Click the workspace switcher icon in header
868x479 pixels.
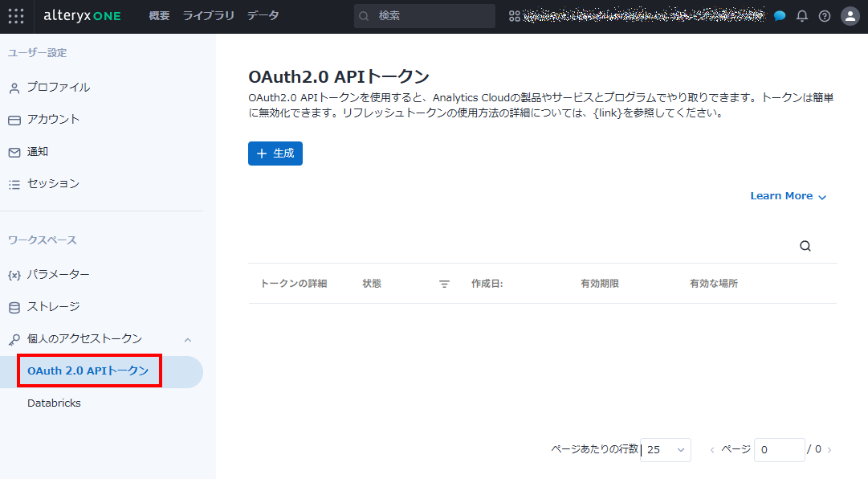click(x=514, y=16)
